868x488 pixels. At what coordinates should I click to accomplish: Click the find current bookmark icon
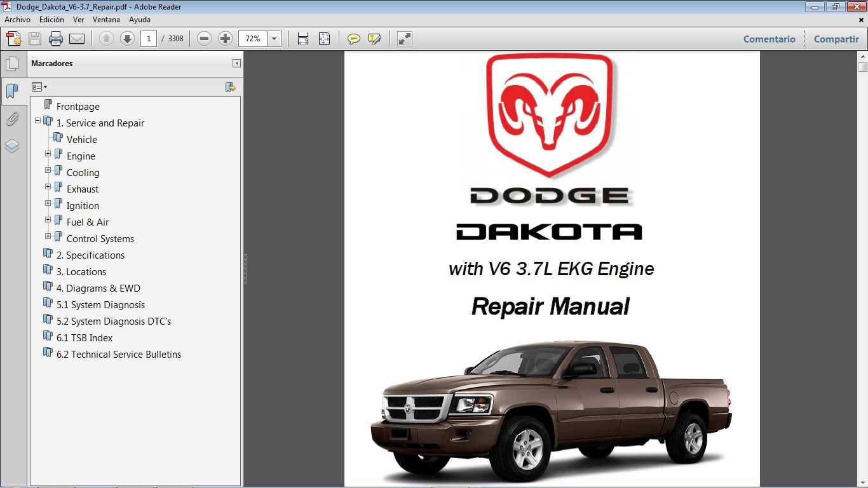click(x=231, y=87)
